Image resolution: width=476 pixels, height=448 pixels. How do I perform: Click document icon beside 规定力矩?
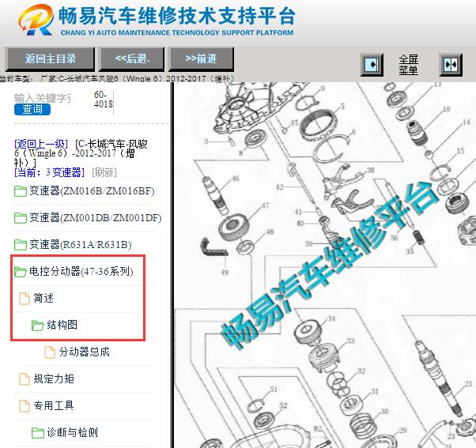(25, 378)
